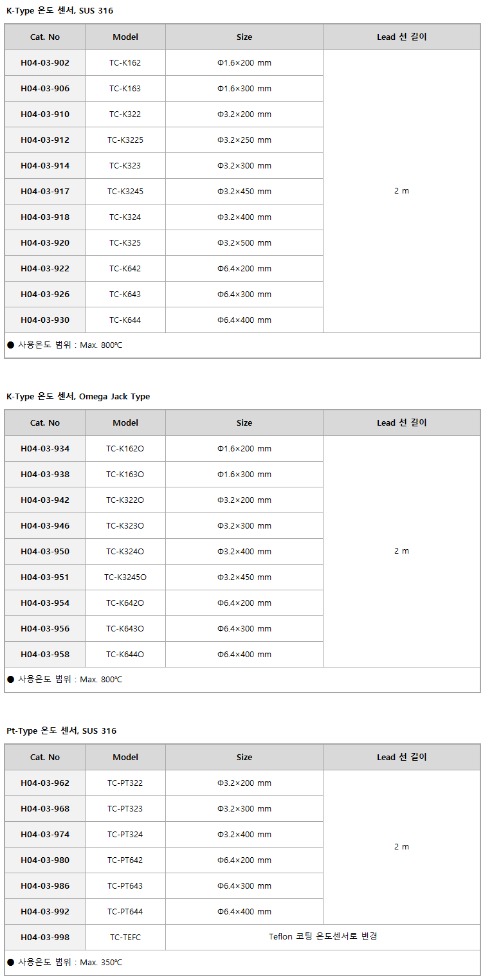The width and height of the screenshot is (483, 980).
Task: Click model TC-PT324
Action: pos(125,835)
